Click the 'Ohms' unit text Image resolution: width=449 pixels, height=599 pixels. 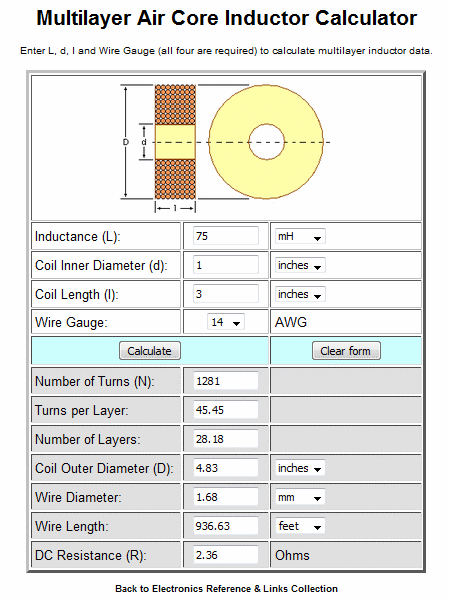click(292, 555)
